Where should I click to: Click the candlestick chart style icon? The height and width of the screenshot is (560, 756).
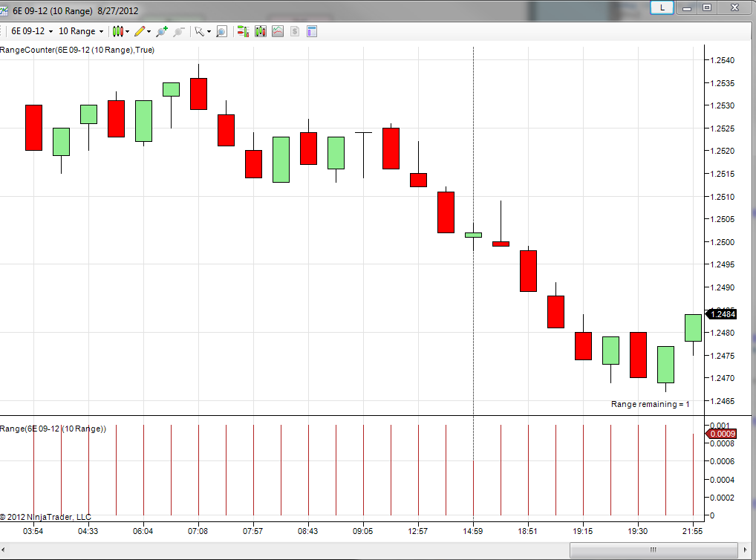(117, 31)
